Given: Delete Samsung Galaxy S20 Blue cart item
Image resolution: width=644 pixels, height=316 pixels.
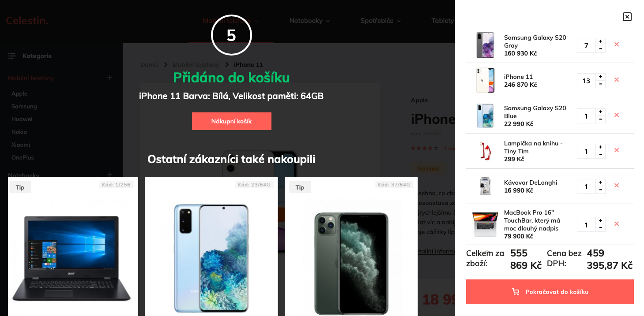Looking at the screenshot, I should (617, 115).
